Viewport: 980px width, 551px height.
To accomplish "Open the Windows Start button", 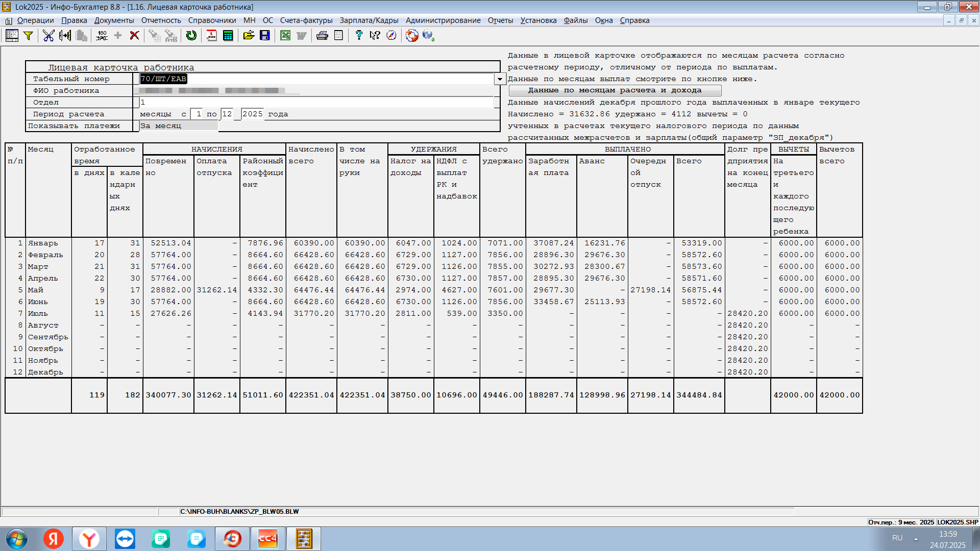I will 17,539.
